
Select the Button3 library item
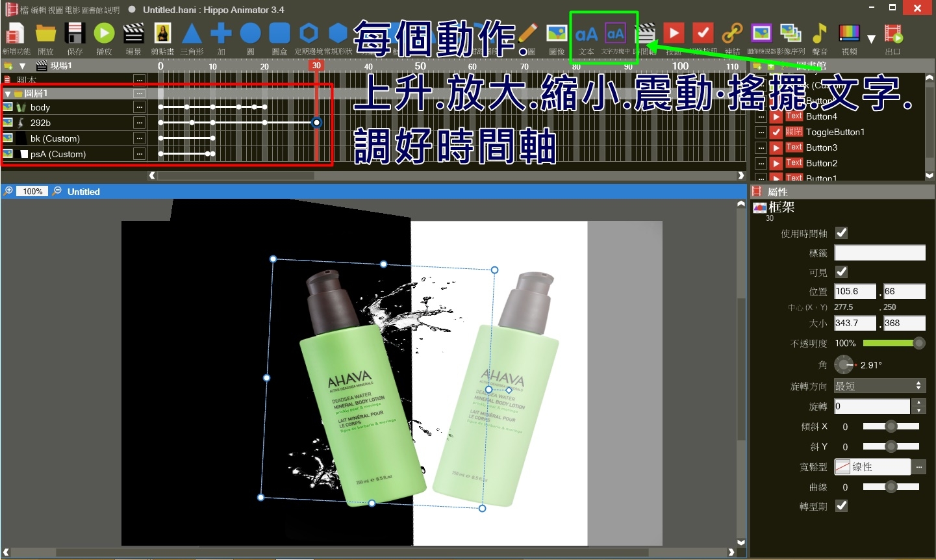pyautogui.click(x=821, y=147)
